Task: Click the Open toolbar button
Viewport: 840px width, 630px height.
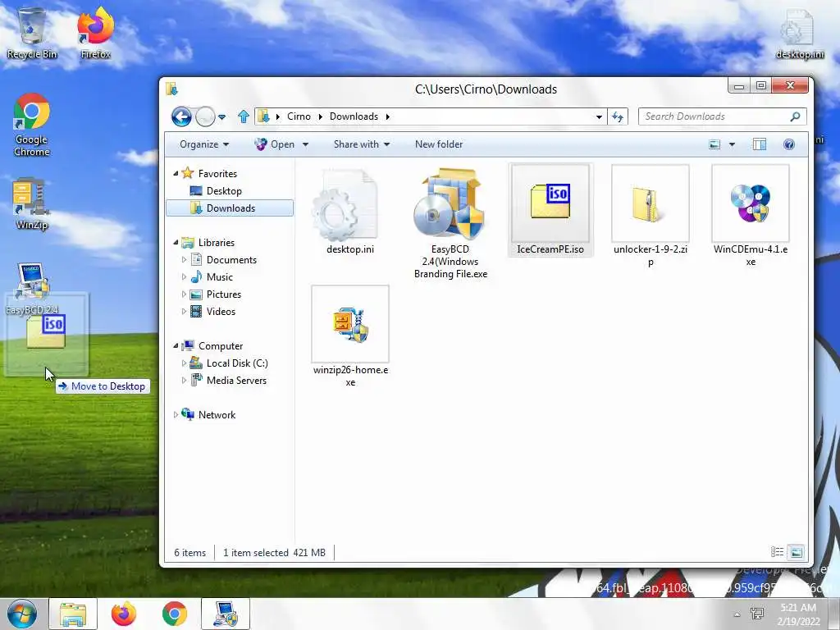Action: click(x=276, y=144)
